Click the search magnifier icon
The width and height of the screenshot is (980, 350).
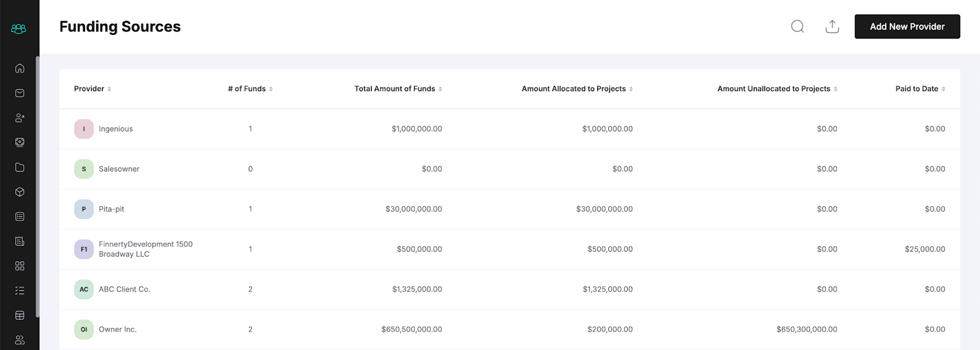797,26
